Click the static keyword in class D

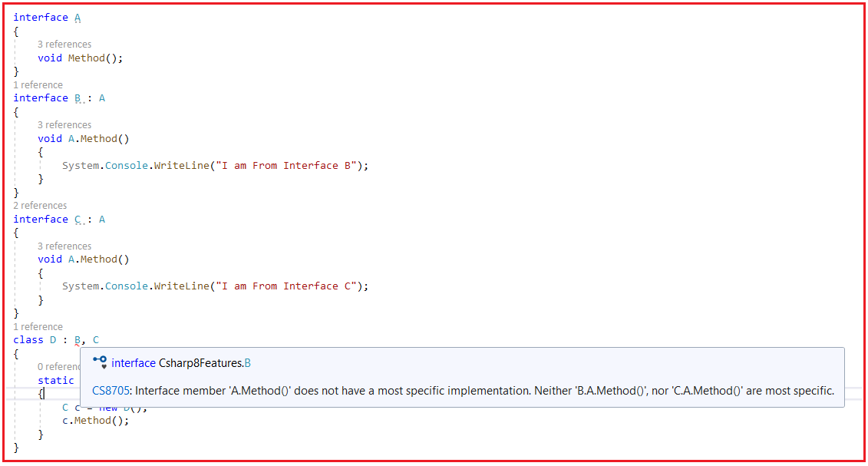pyautogui.click(x=55, y=380)
